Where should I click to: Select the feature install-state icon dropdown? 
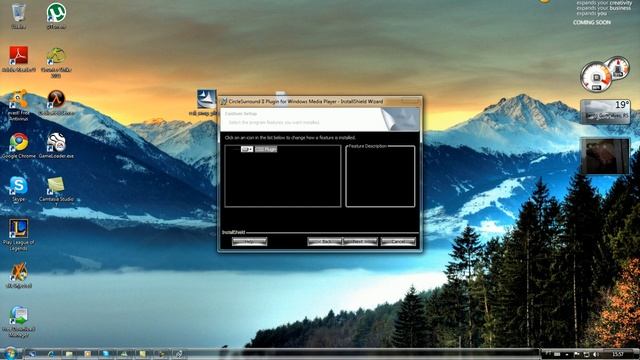[x=247, y=149]
